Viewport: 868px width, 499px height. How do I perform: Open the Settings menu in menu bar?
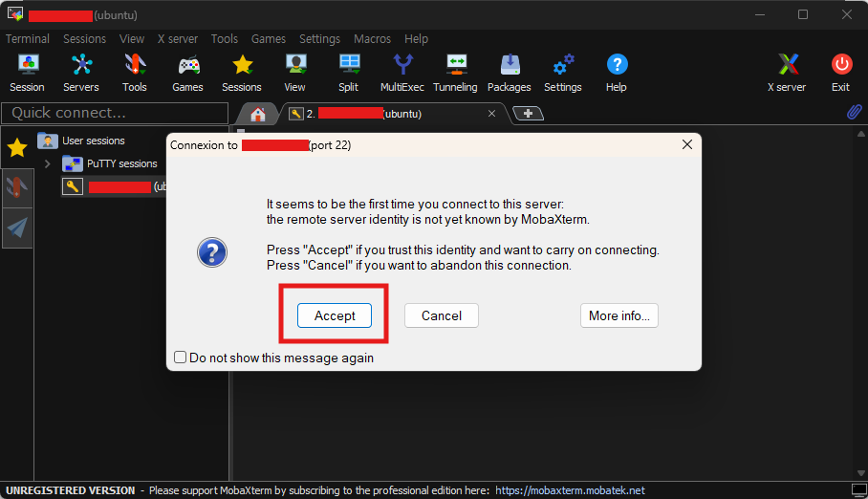[x=320, y=39]
